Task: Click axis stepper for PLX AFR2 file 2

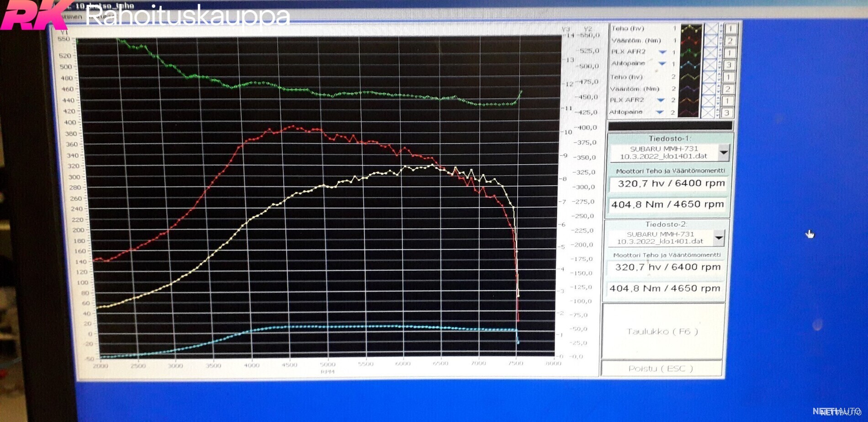Action: click(719, 101)
